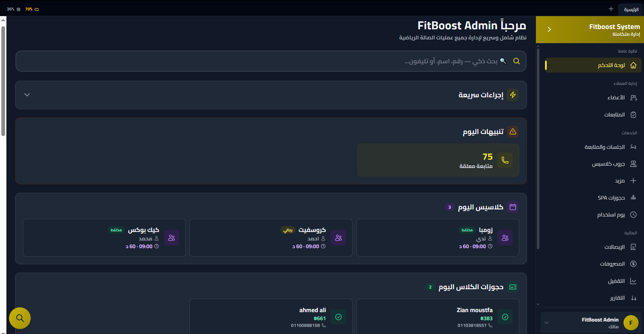
Task: Click the calendar icon of كلاسيس اليوم
Action: (x=513, y=207)
